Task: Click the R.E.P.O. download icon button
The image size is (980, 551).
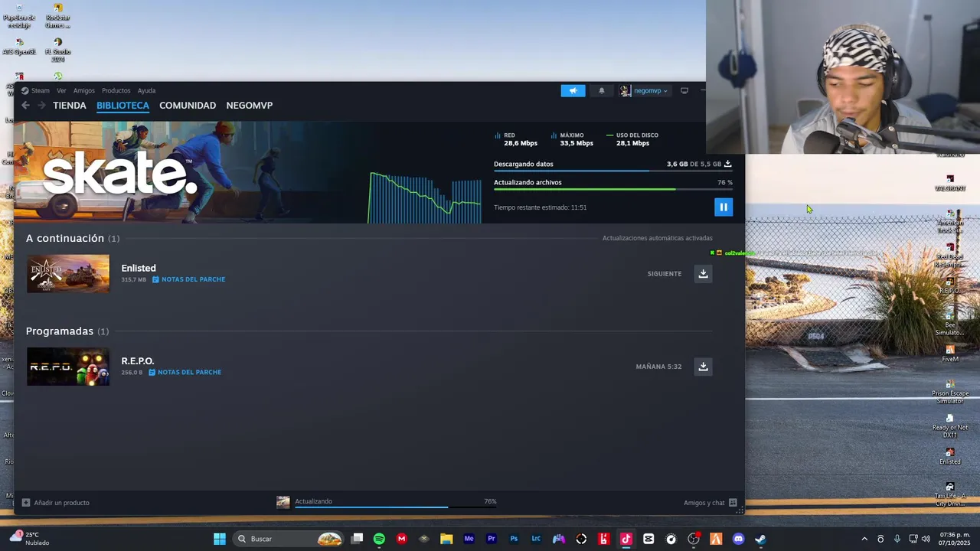Action: point(703,366)
